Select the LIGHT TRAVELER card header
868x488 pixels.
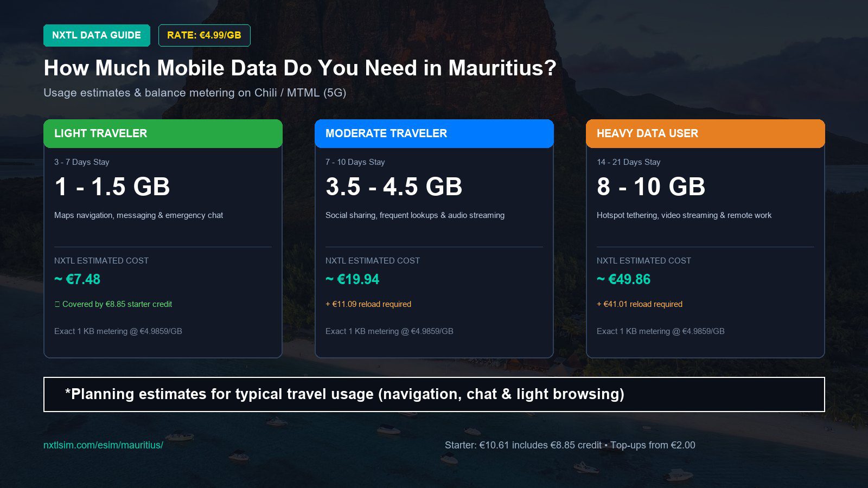click(163, 133)
